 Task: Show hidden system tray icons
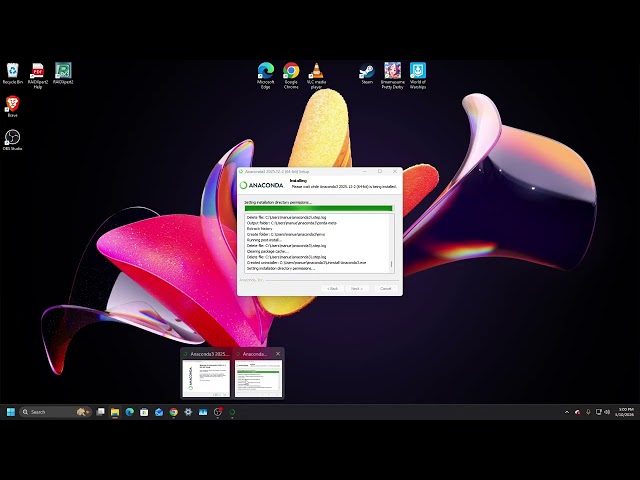coord(567,412)
